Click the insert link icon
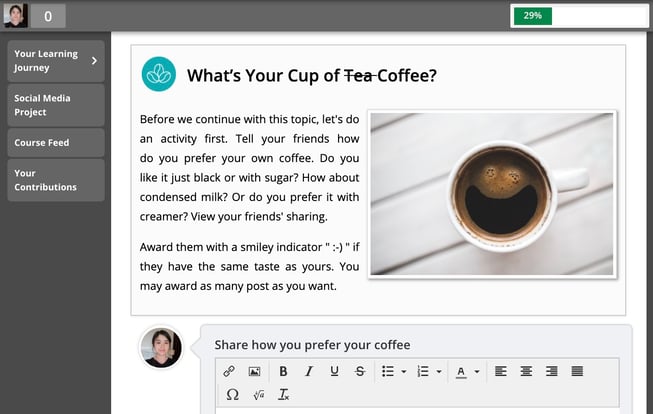653x414 pixels. [229, 371]
